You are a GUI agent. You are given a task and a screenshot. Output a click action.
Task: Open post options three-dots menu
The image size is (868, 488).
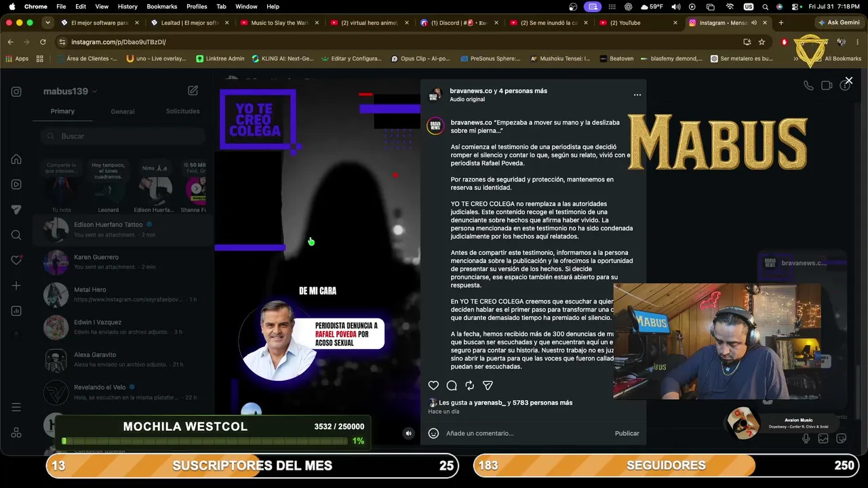[x=637, y=95]
